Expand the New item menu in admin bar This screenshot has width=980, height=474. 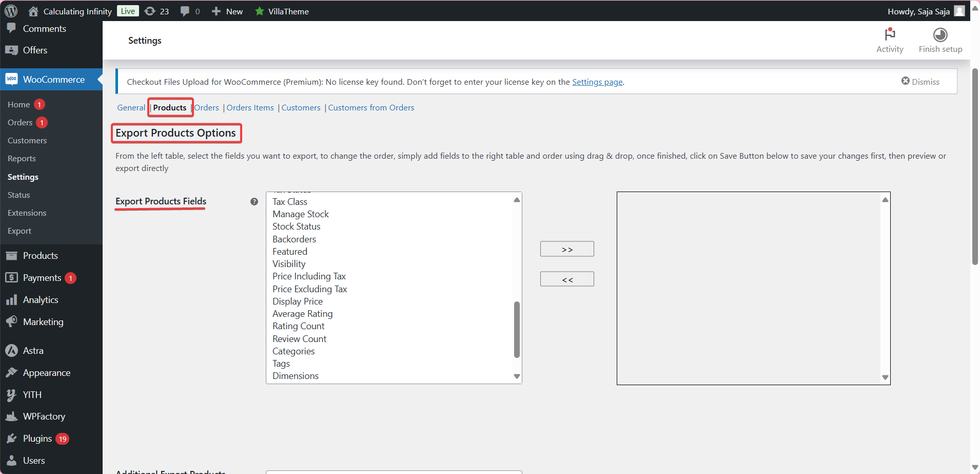coord(227,11)
